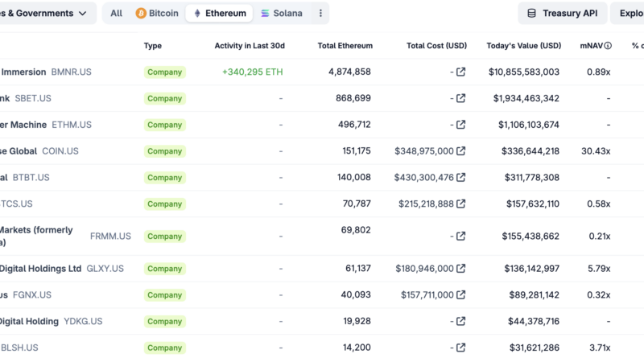
Task: Show the All assets tab
Action: coord(117,14)
